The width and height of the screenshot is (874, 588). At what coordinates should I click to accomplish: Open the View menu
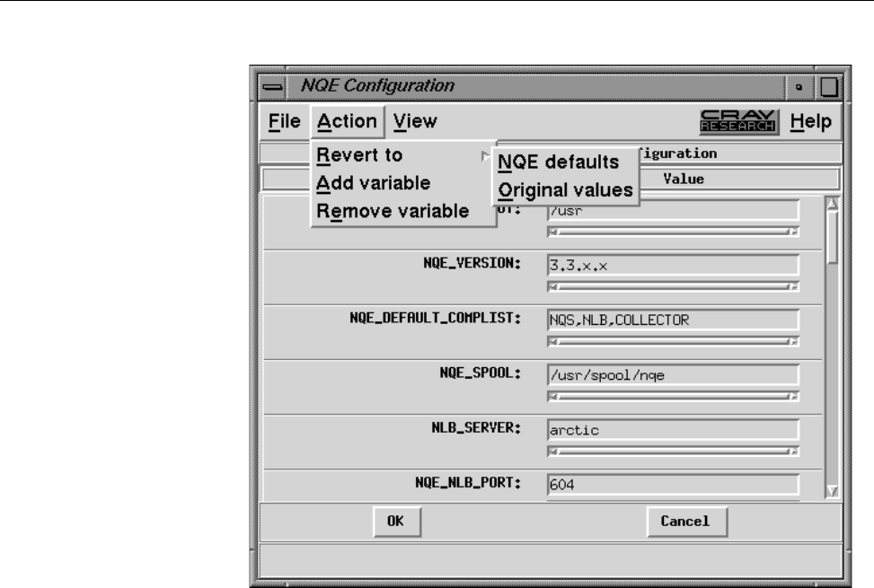415,121
